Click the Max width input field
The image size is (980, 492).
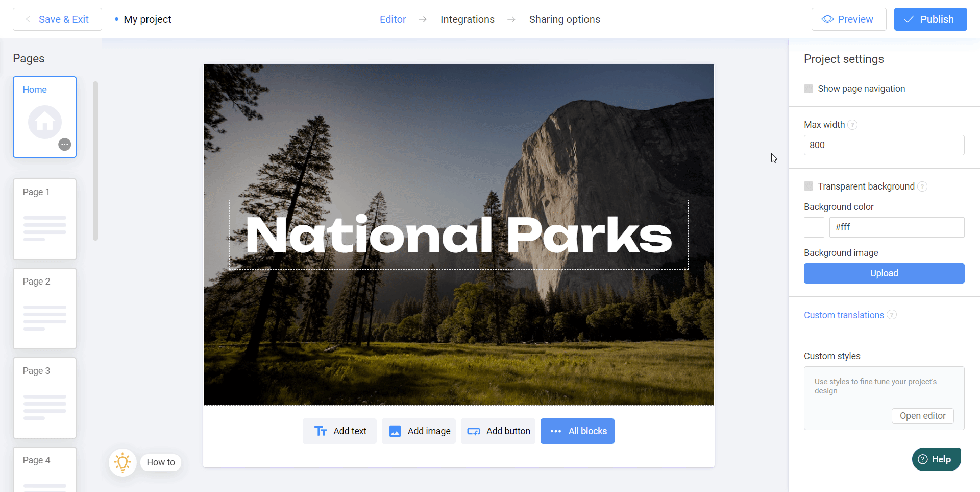pos(884,145)
